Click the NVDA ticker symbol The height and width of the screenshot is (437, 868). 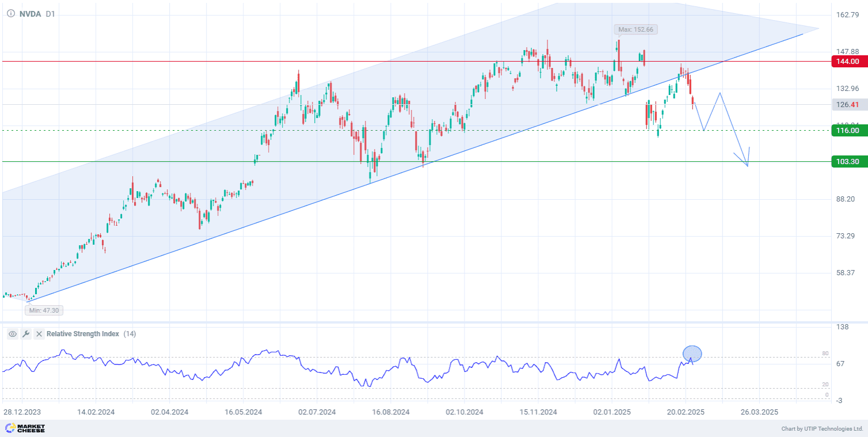(x=30, y=14)
